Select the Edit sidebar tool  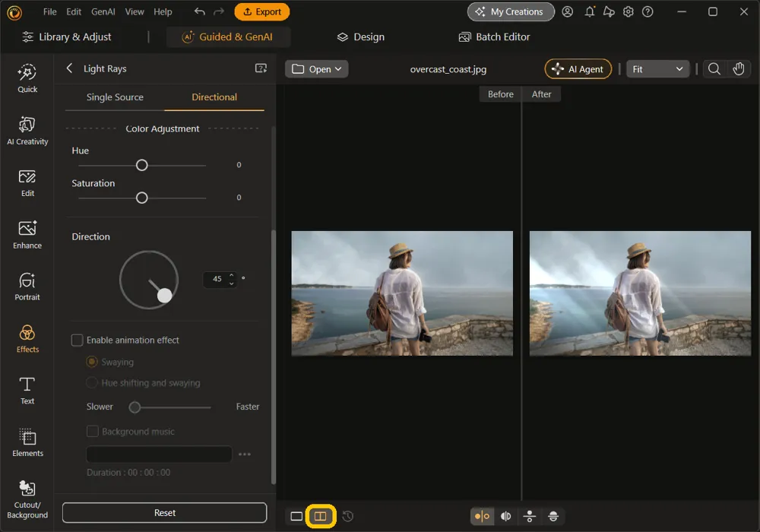pyautogui.click(x=27, y=182)
